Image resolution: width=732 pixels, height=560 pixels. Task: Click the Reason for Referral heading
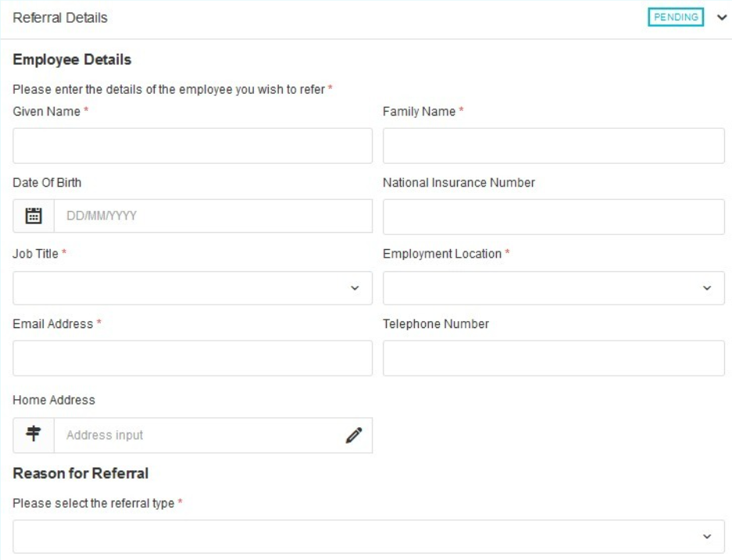tap(80, 473)
